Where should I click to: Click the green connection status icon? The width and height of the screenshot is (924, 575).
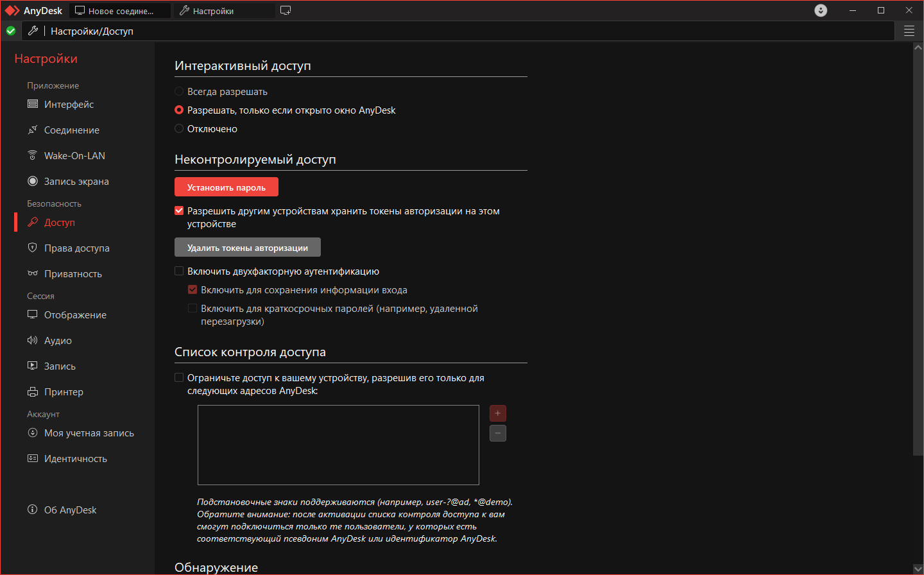click(11, 31)
